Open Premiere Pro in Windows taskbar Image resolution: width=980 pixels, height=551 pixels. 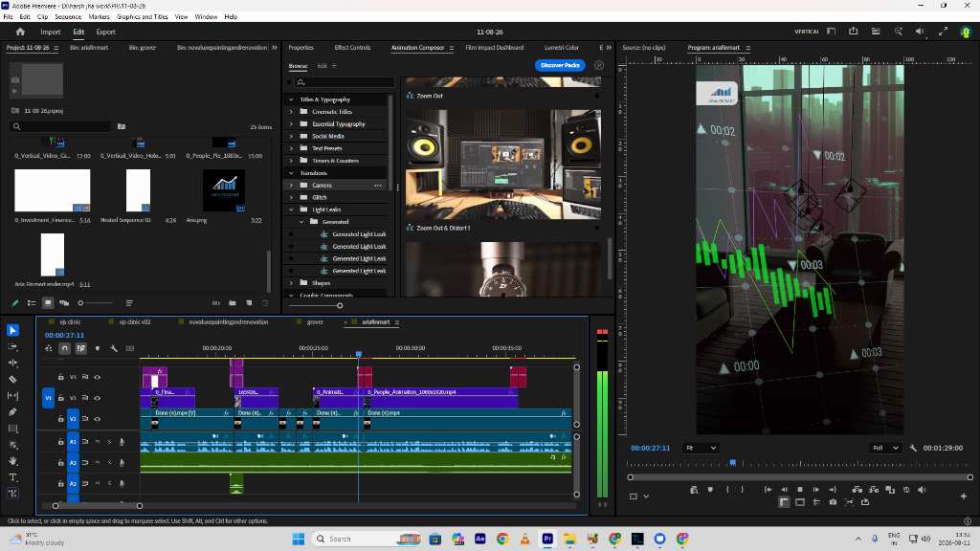pos(547,539)
